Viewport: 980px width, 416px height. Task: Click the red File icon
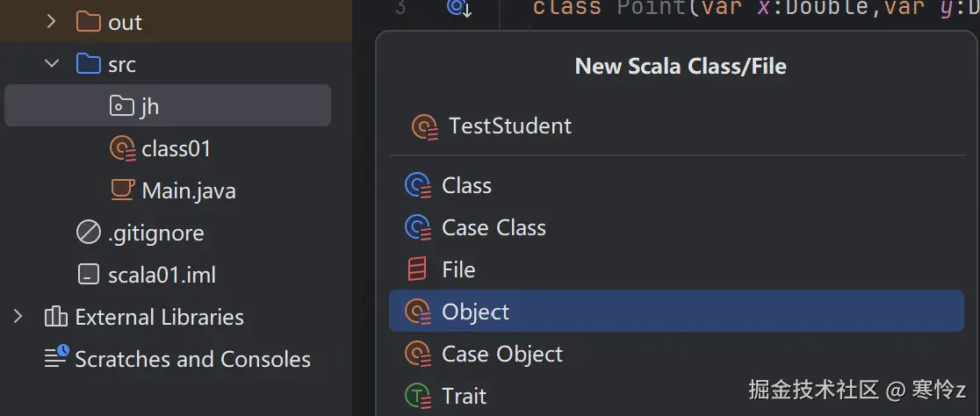(x=417, y=270)
